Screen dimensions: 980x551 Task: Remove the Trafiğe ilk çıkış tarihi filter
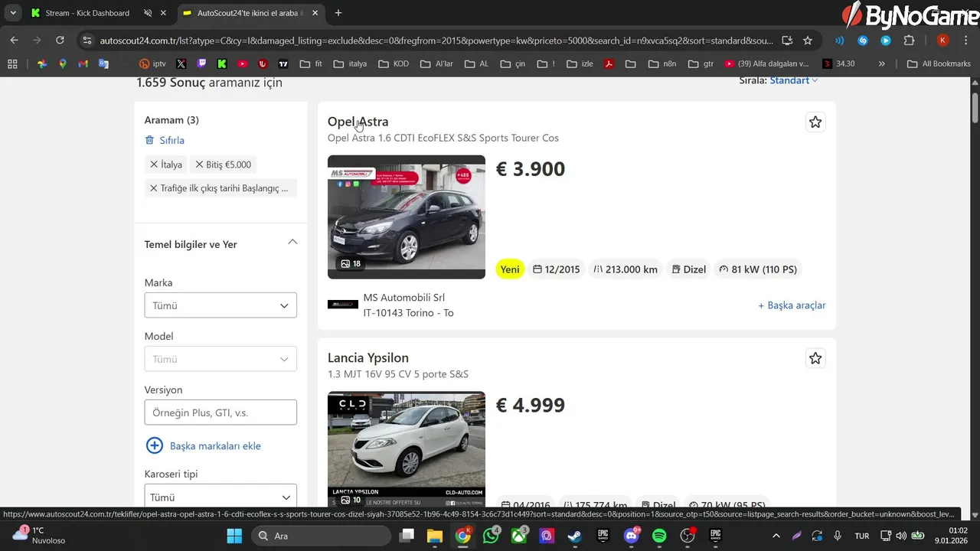click(x=153, y=188)
